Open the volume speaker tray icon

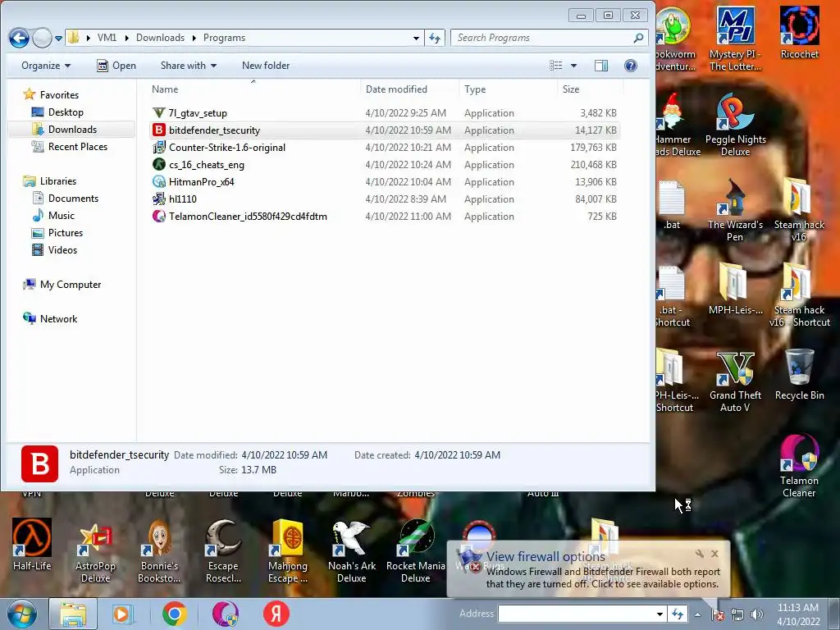(757, 614)
